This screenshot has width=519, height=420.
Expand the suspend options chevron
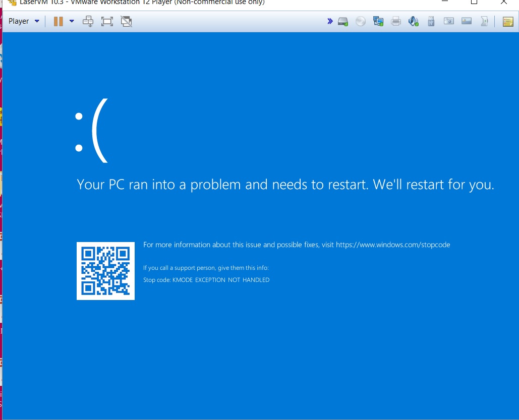(x=71, y=21)
